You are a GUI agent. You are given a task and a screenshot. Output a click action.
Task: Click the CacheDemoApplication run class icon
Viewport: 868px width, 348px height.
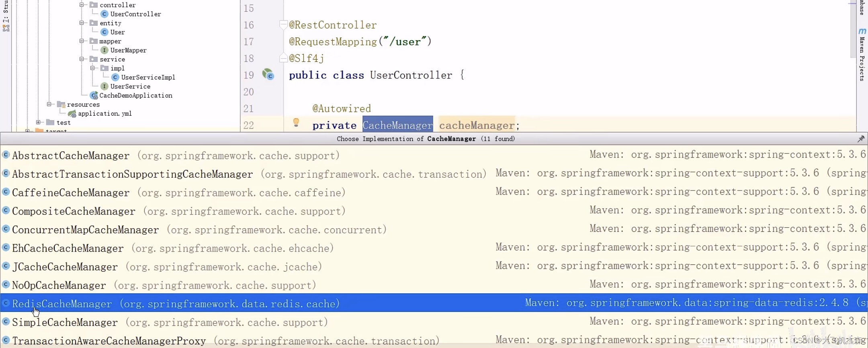click(94, 96)
